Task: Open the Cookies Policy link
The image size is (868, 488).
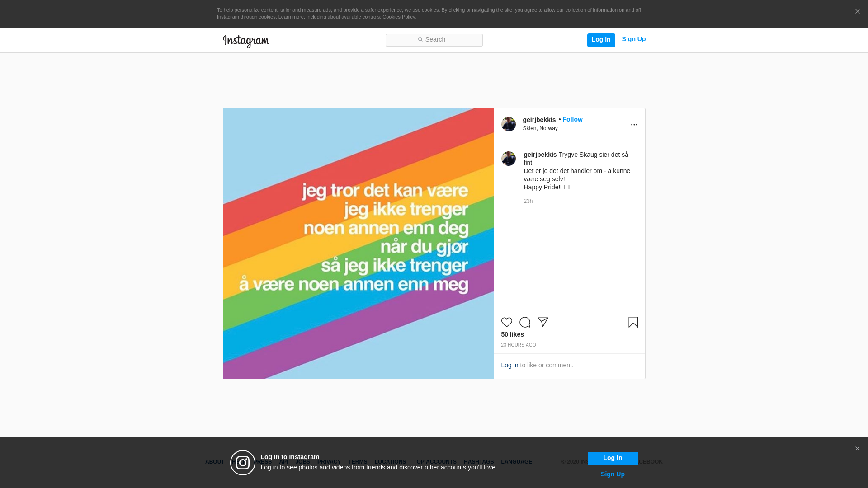Action: 399,17
